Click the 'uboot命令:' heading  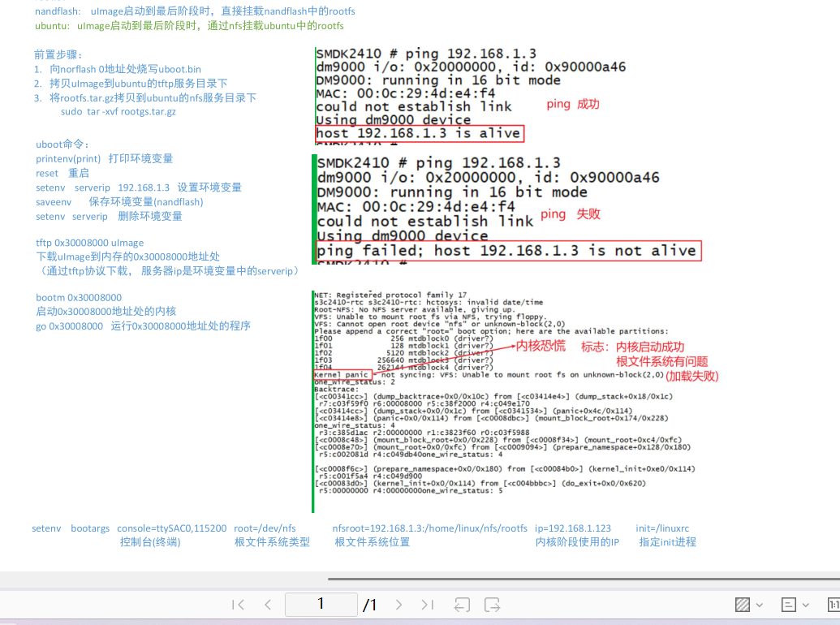[62, 144]
